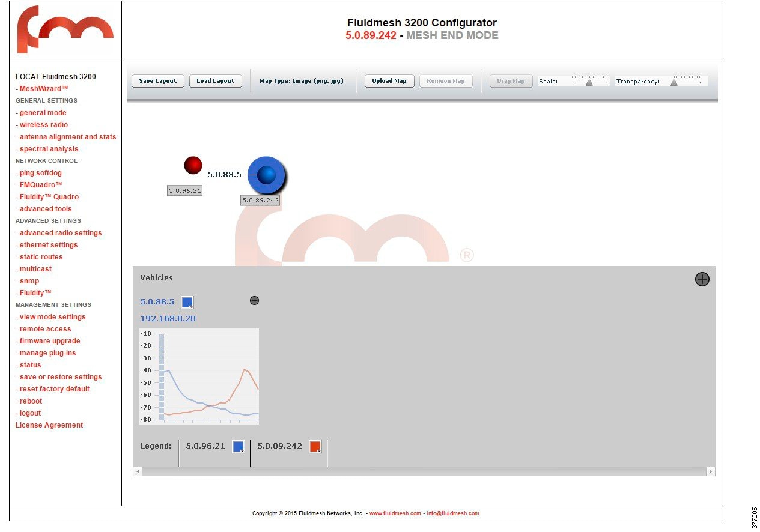Adjust the Transparency slider handle
The width and height of the screenshot is (760, 532).
tap(674, 83)
